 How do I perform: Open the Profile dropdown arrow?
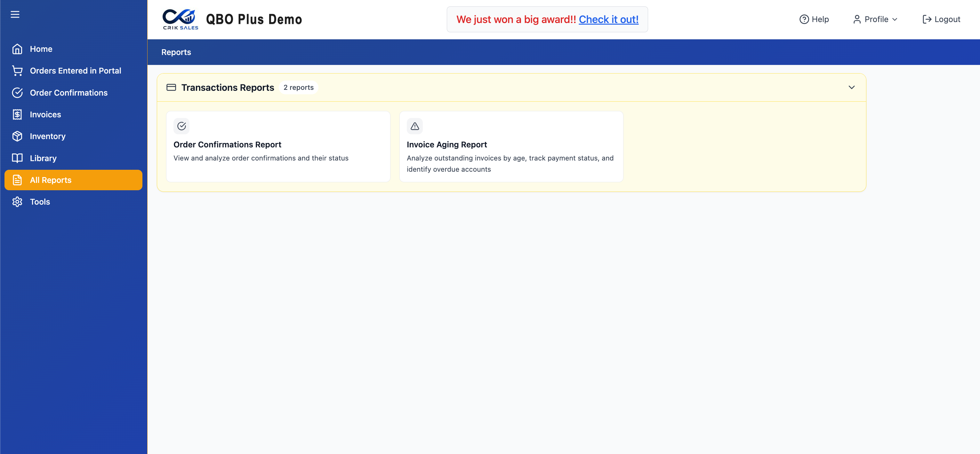895,20
